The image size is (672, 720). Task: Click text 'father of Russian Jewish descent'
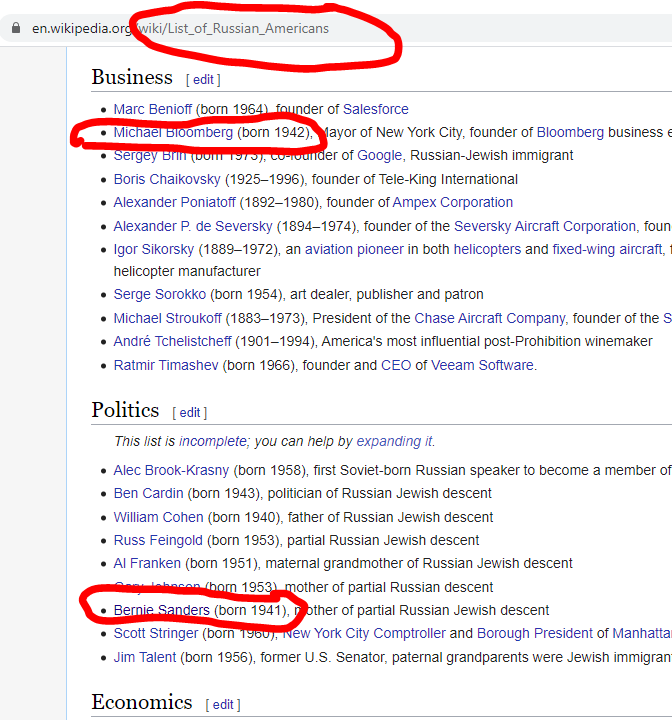[x=390, y=517]
